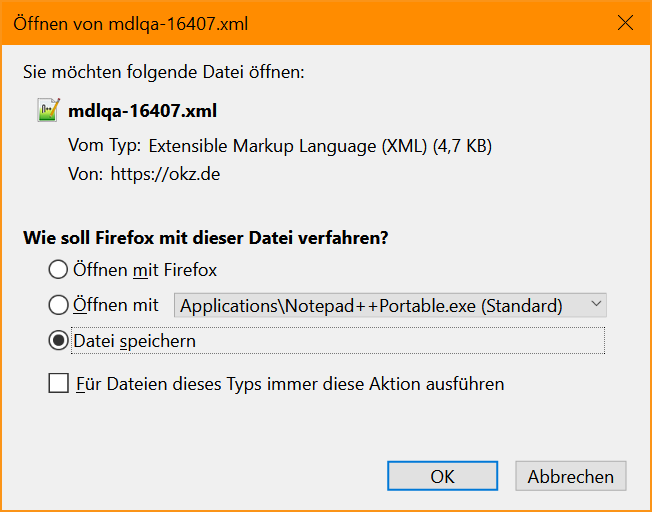Image resolution: width=652 pixels, height=512 pixels.
Task: Click the chevron arrow of the application dropdown
Action: point(596,304)
